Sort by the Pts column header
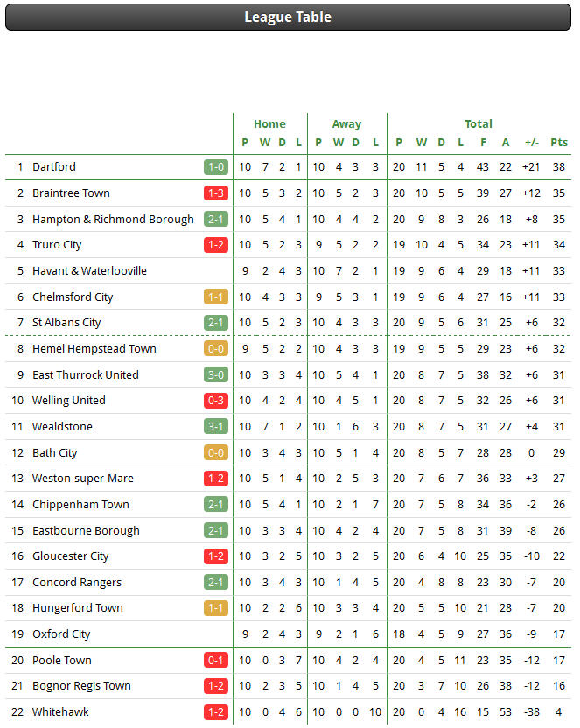Image resolution: width=580 pixels, height=728 pixels. (x=559, y=143)
